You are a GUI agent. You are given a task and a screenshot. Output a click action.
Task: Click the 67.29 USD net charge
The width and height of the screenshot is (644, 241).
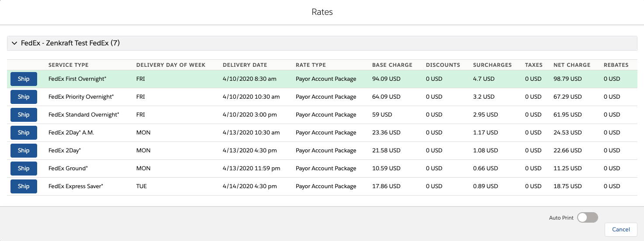point(568,97)
